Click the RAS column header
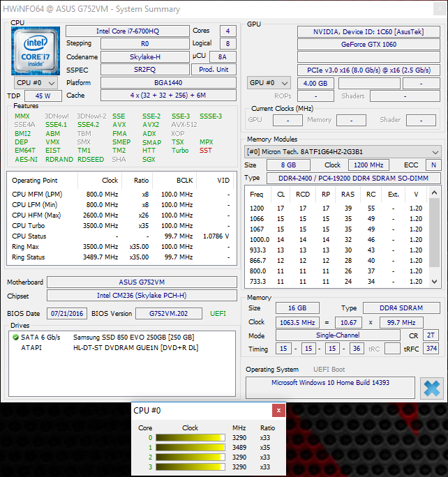The width and height of the screenshot is (448, 477). 348,195
